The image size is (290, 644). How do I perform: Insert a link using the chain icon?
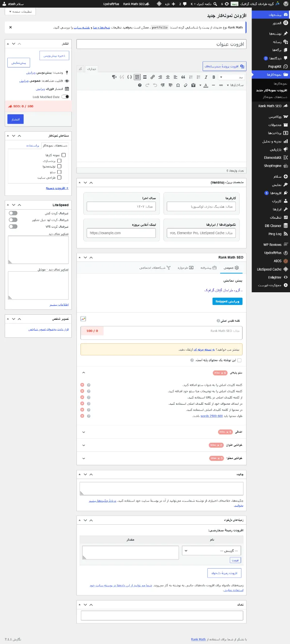(153, 77)
